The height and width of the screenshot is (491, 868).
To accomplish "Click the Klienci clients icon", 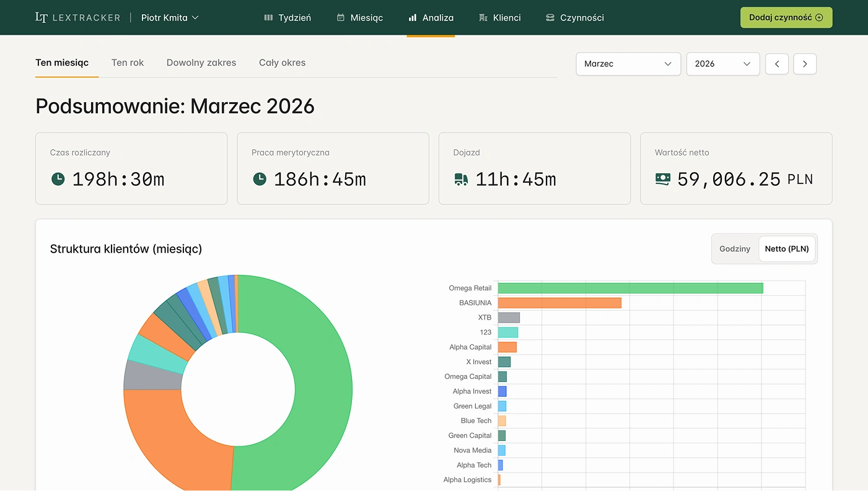I will 483,17.
